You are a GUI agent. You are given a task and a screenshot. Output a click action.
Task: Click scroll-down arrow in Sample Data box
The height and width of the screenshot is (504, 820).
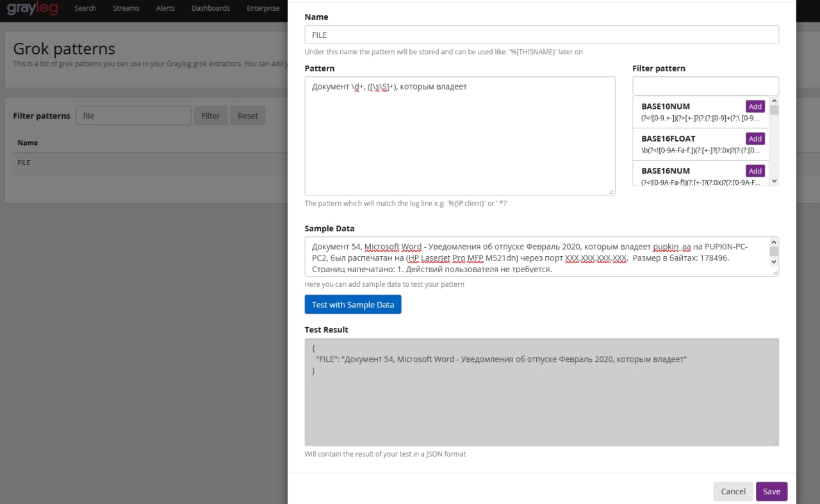(x=774, y=261)
